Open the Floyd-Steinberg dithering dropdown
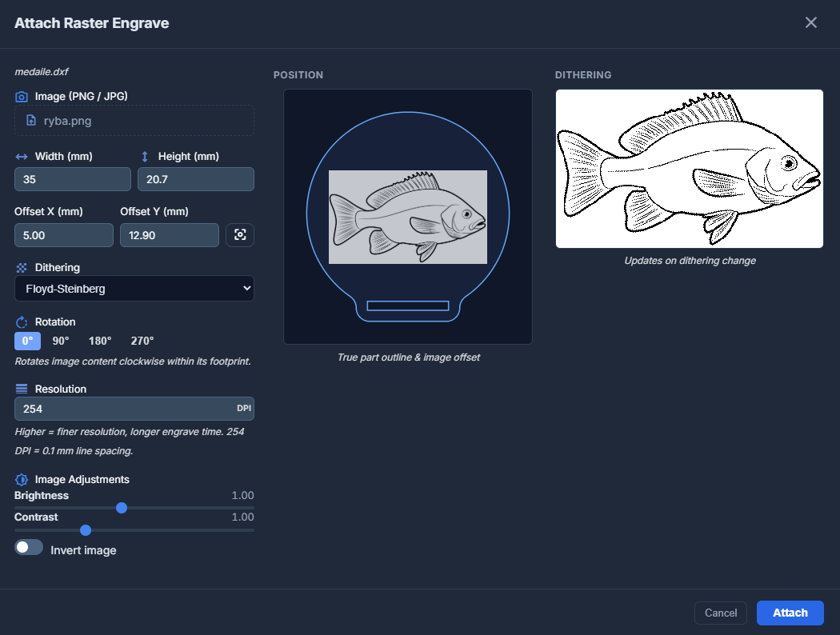Image resolution: width=840 pixels, height=635 pixels. [x=134, y=289]
